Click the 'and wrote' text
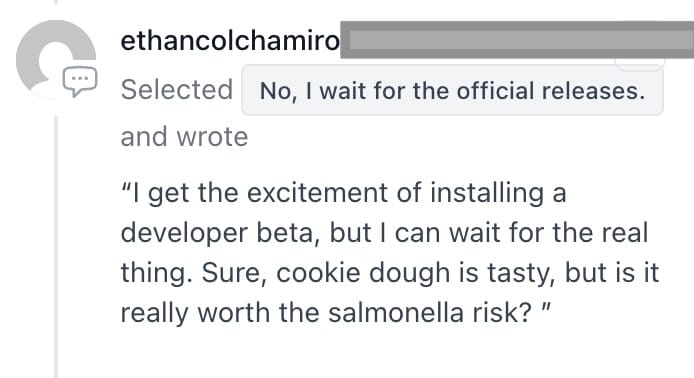 tap(184, 136)
